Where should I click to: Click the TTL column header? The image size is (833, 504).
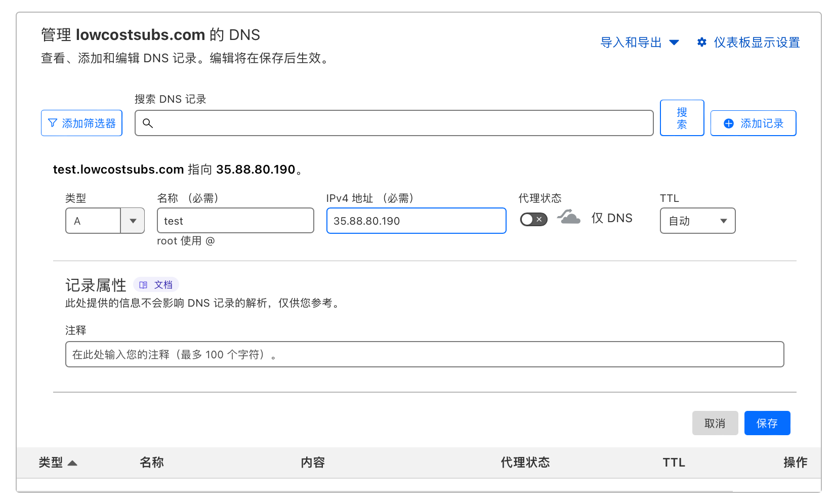(674, 463)
